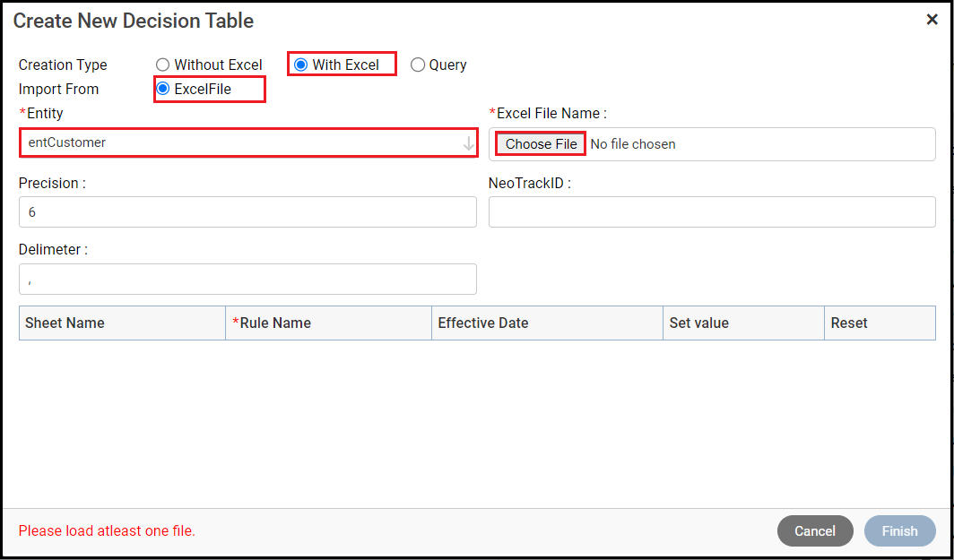Image resolution: width=954 pixels, height=560 pixels.
Task: Click the Reset column header
Action: 848,323
